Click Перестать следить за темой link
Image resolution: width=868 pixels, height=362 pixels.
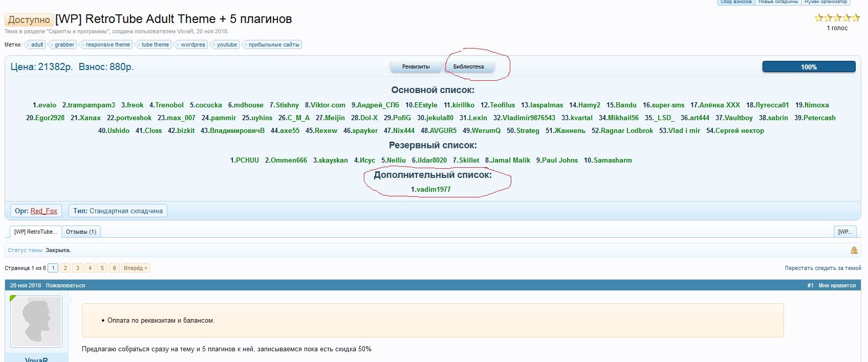click(823, 268)
